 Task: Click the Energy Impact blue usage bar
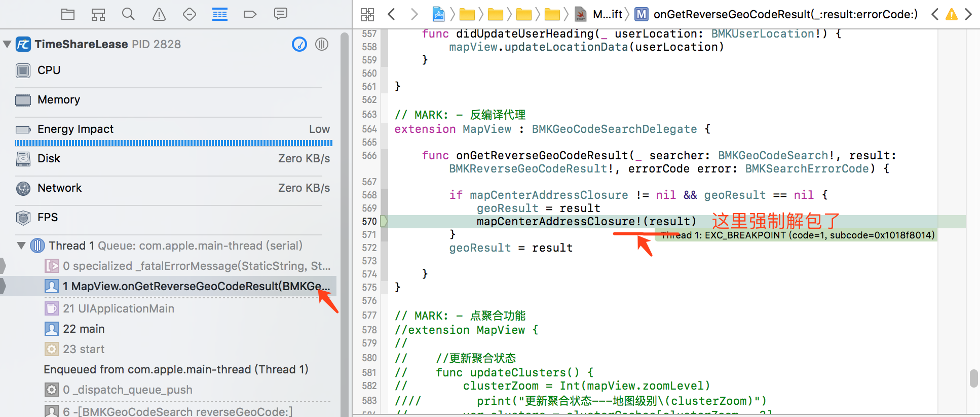174,143
